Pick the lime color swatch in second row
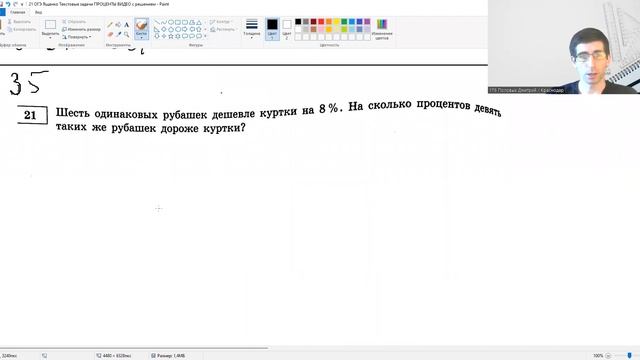The image size is (640, 360). tap(344, 29)
